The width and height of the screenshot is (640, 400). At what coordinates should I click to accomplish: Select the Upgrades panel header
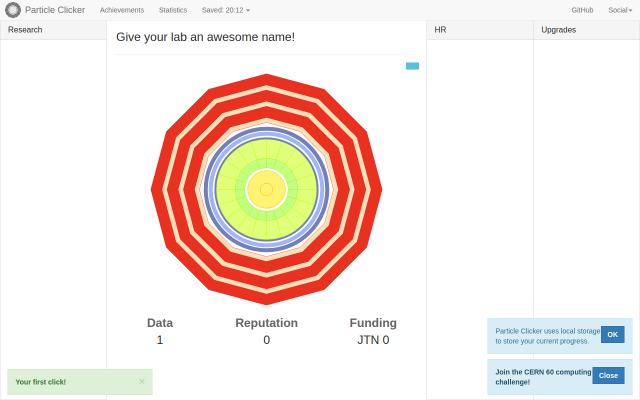tap(587, 30)
